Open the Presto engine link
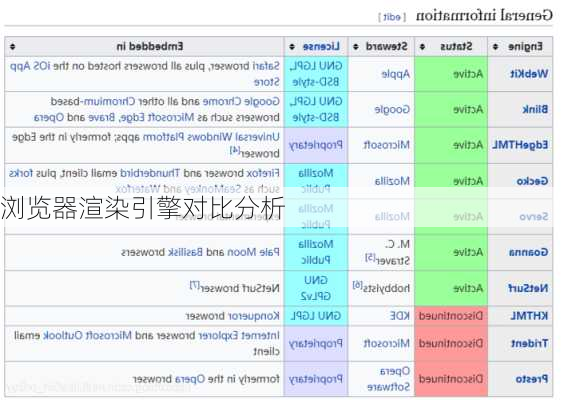The height and width of the screenshot is (400, 564). pyautogui.click(x=532, y=379)
